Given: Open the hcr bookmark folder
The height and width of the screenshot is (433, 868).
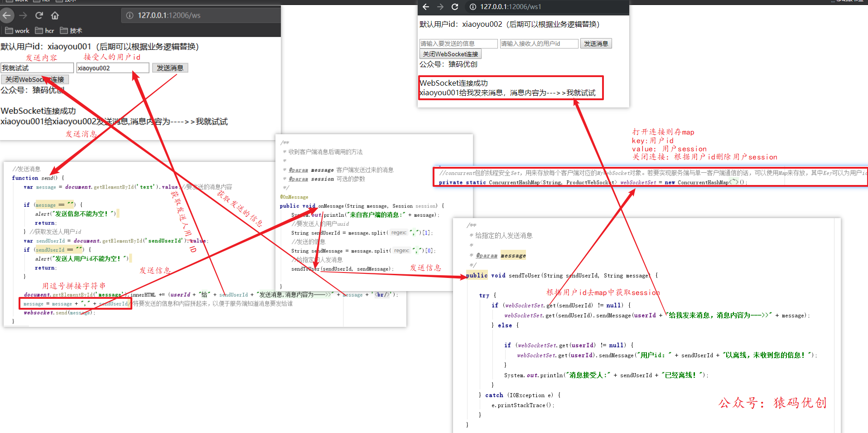Looking at the screenshot, I should click(x=44, y=31).
